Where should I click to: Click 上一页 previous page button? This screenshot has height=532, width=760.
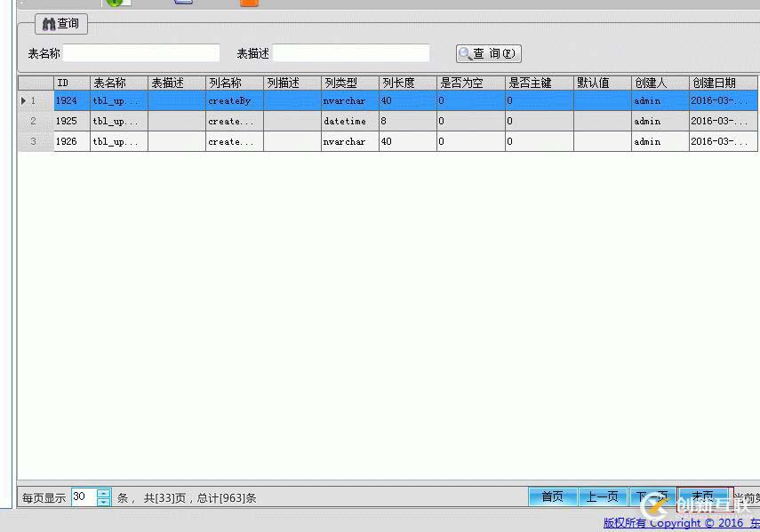click(603, 496)
